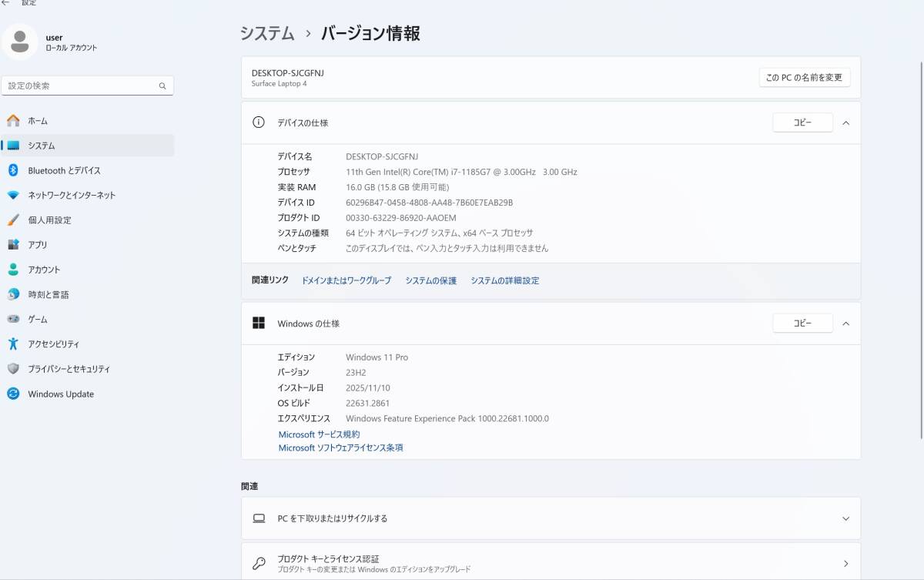Click システム in the breadcrumb header
The image size is (924, 580).
267,33
